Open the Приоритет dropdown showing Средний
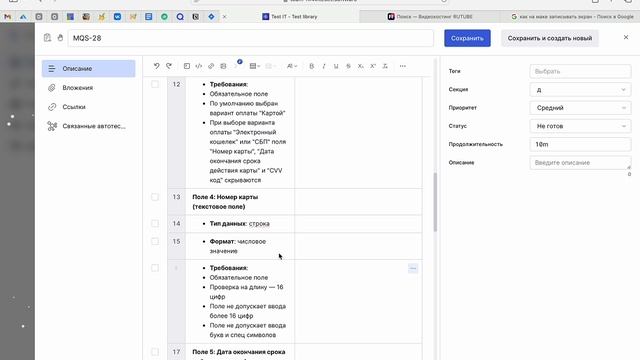 coord(580,108)
